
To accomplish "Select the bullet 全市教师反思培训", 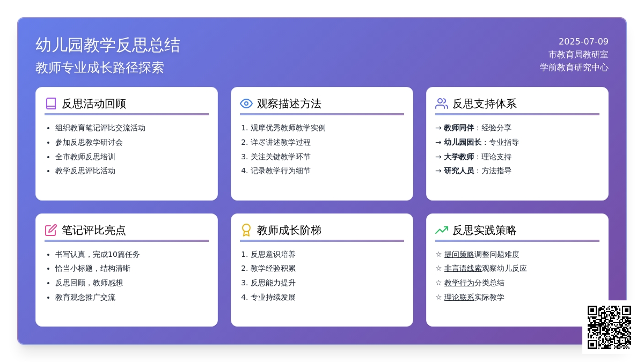I will pos(85,157).
